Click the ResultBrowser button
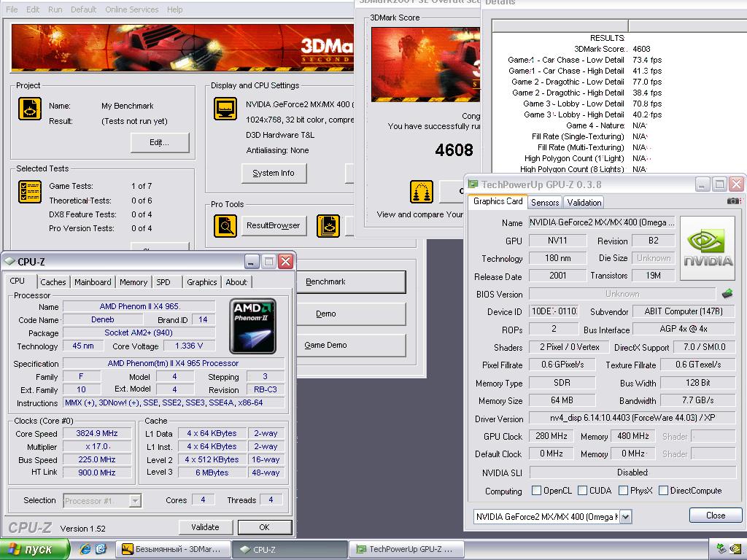Image resolution: width=747 pixels, height=560 pixels. click(274, 226)
